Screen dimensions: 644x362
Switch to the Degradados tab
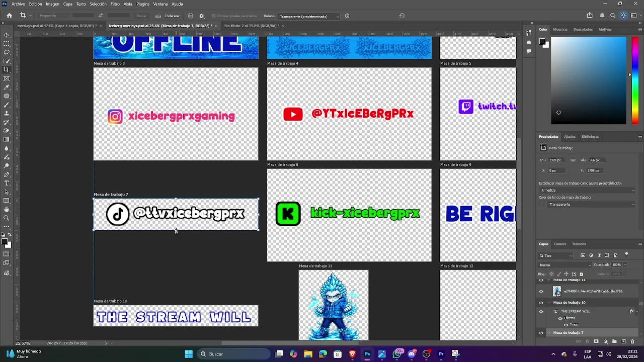[x=583, y=29]
